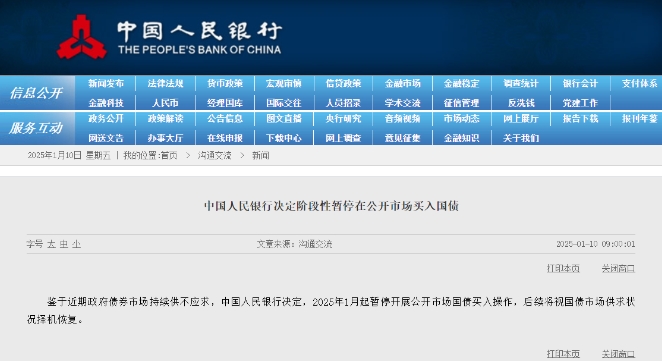Open the 金融市场 section
The image size is (662, 361).
pyautogui.click(x=402, y=84)
